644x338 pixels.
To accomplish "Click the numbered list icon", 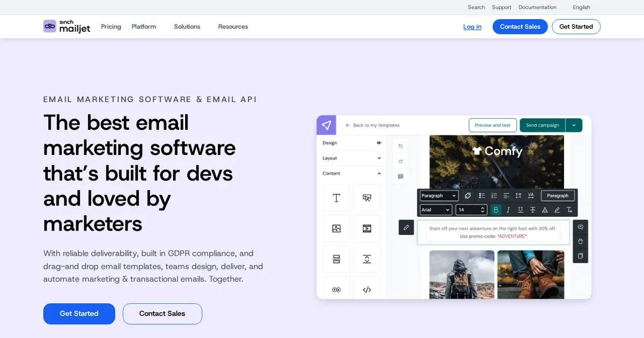I will click(494, 196).
